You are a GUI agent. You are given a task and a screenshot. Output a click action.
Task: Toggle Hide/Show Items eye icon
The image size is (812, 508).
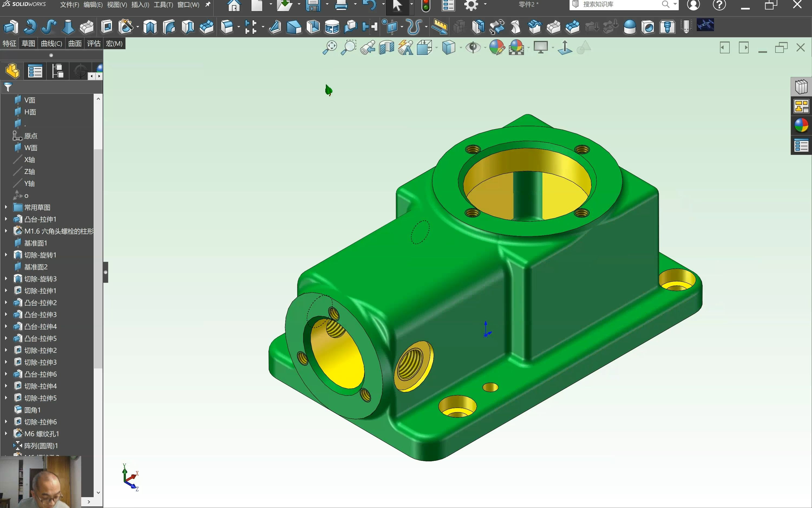pos(473,47)
